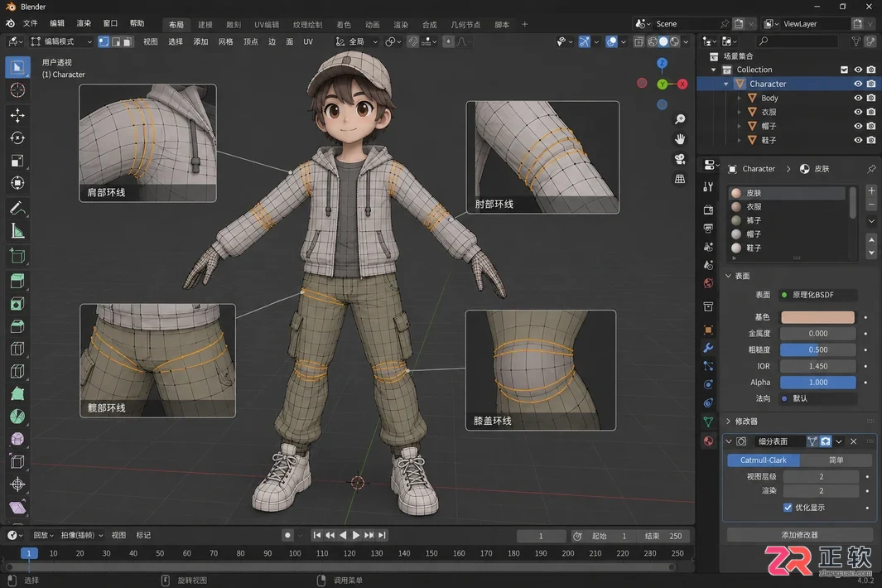This screenshot has height=588, width=882.
Task: Select the Inset Faces tool
Action: pyautogui.click(x=17, y=304)
